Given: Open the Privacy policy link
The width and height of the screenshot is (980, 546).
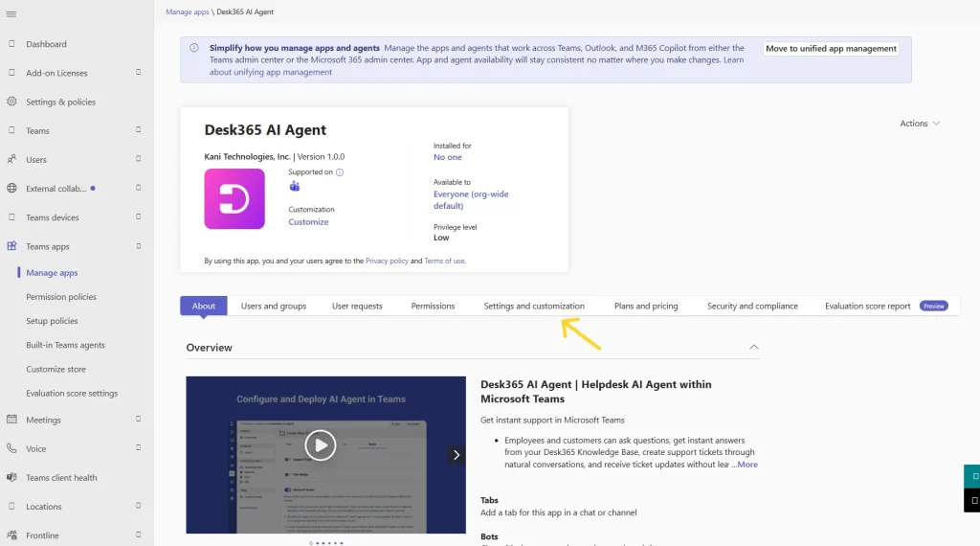Looking at the screenshot, I should pyautogui.click(x=387, y=261).
